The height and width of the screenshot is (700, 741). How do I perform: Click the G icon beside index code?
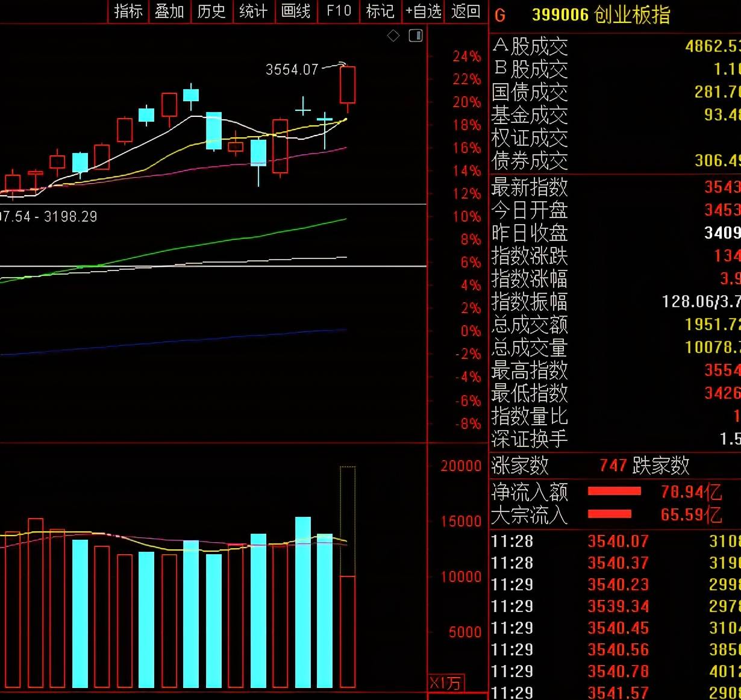[x=500, y=16]
